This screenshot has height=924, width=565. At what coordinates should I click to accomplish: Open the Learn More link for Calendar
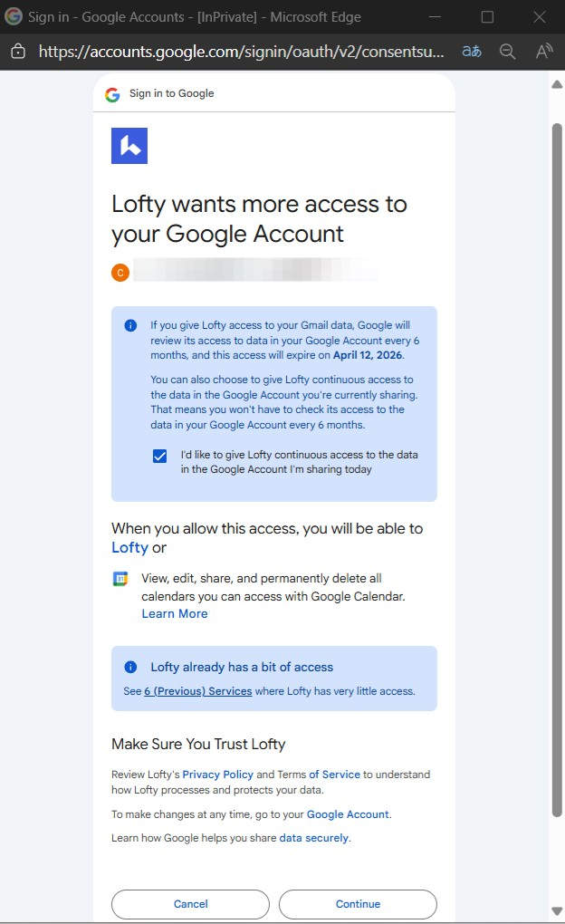coord(175,614)
